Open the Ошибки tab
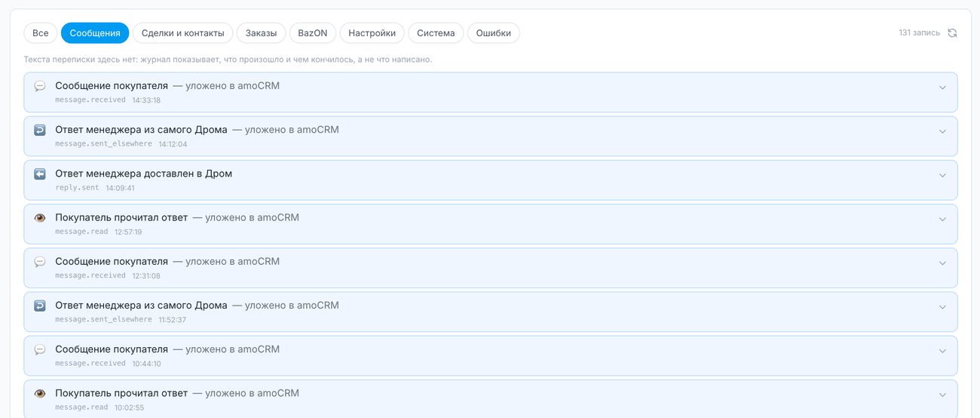Viewport: 980px width, 418px height. coord(494,33)
